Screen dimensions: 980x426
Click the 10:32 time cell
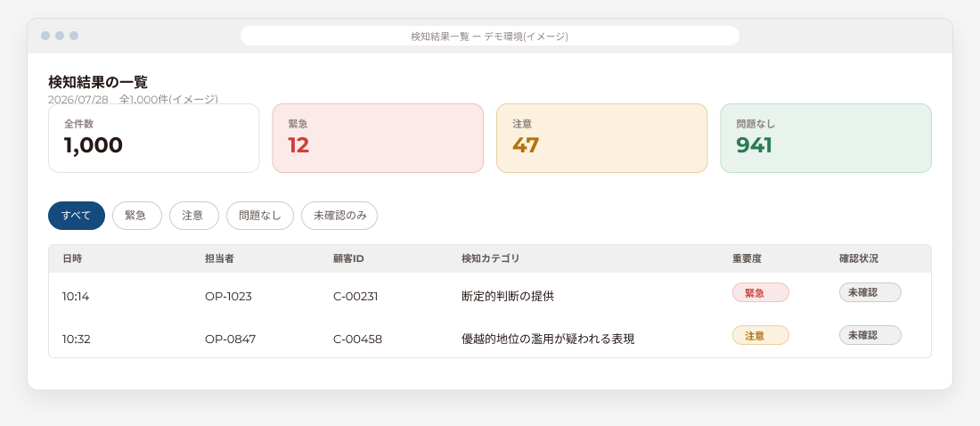click(77, 339)
